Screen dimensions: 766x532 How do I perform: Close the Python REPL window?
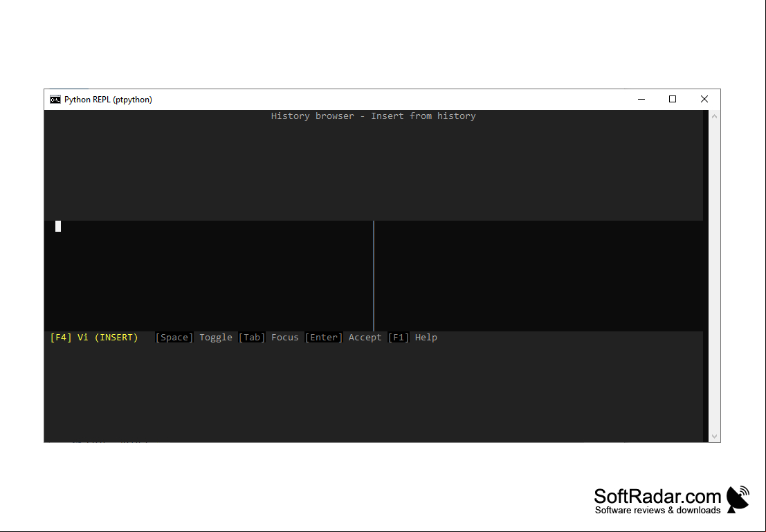[704, 99]
